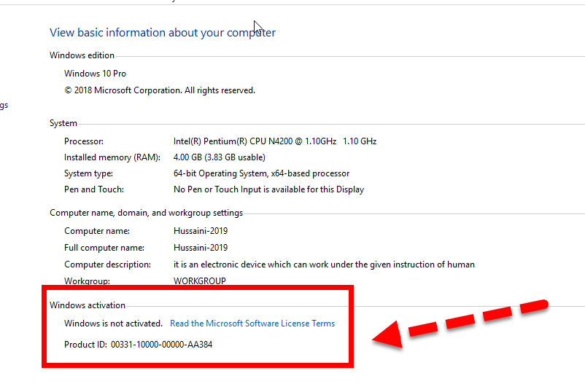Click the computer description value text

(x=324, y=264)
